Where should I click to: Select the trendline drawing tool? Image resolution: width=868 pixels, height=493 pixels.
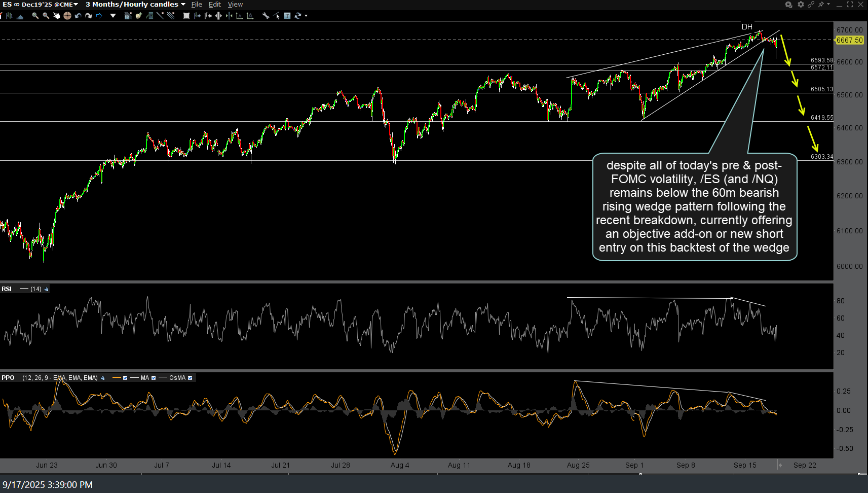(x=160, y=16)
